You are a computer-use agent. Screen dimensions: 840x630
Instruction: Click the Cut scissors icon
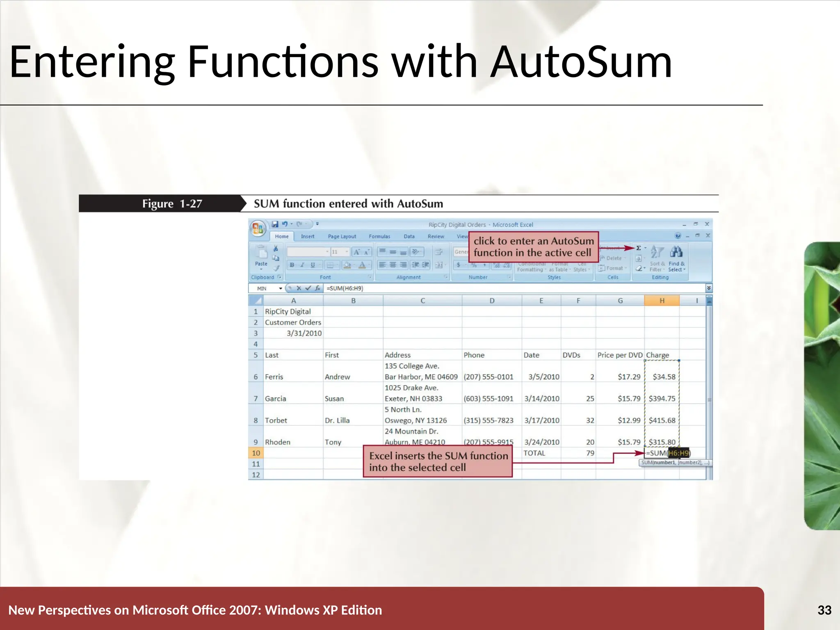coord(276,249)
